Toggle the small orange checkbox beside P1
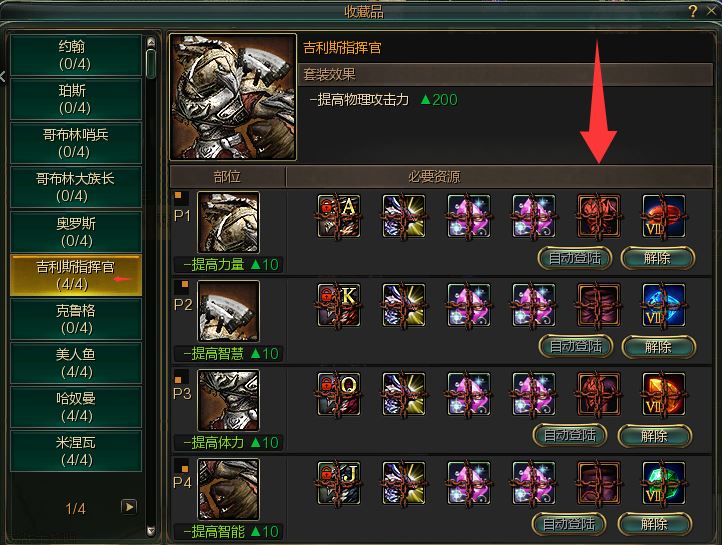The width and height of the screenshot is (722, 545). pos(178,195)
